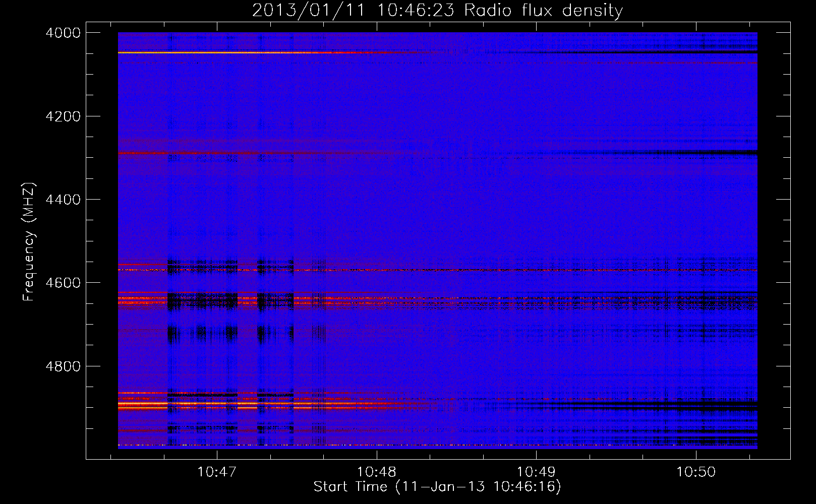Click the 10:48 time tick label
Image resolution: width=816 pixels, height=504 pixels.
[377, 472]
